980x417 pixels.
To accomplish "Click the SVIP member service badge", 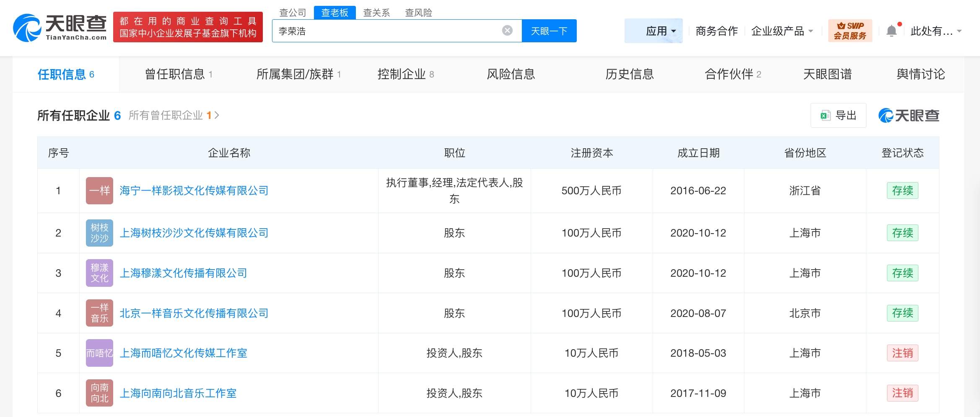I will 850,31.
